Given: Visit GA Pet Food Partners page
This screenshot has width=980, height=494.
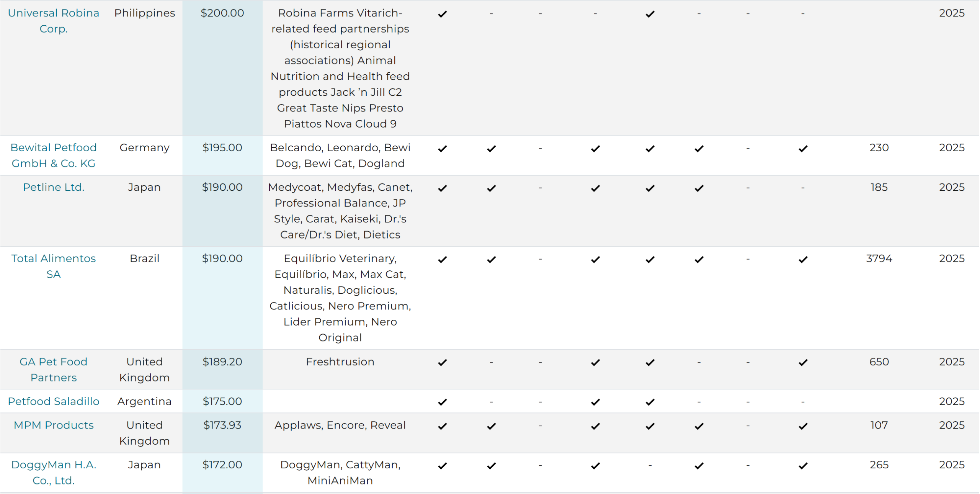Looking at the screenshot, I should pyautogui.click(x=54, y=370).
